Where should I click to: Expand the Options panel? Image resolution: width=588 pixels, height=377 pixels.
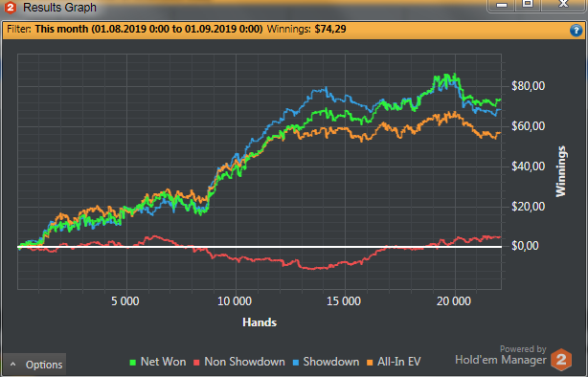pyautogui.click(x=34, y=365)
